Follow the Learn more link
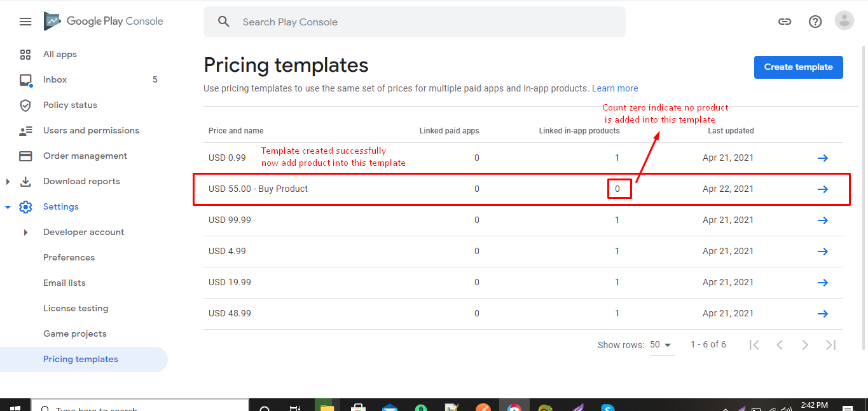Viewport: 868px width, 411px height. point(615,89)
